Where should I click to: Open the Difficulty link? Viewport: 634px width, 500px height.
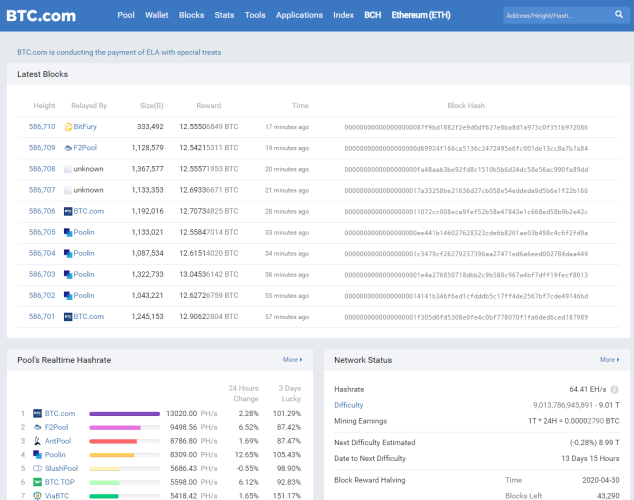(x=349, y=405)
